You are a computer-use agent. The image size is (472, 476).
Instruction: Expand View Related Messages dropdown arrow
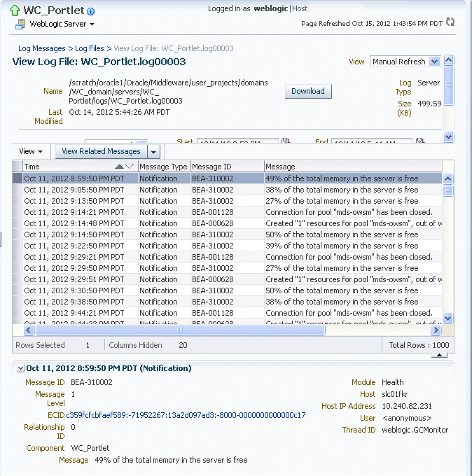(x=153, y=151)
